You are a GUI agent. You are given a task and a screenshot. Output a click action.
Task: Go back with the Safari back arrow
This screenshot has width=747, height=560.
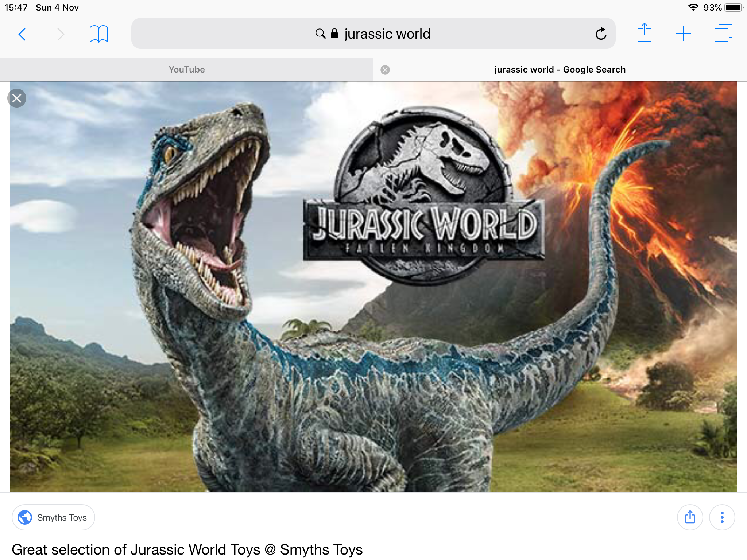tap(22, 34)
